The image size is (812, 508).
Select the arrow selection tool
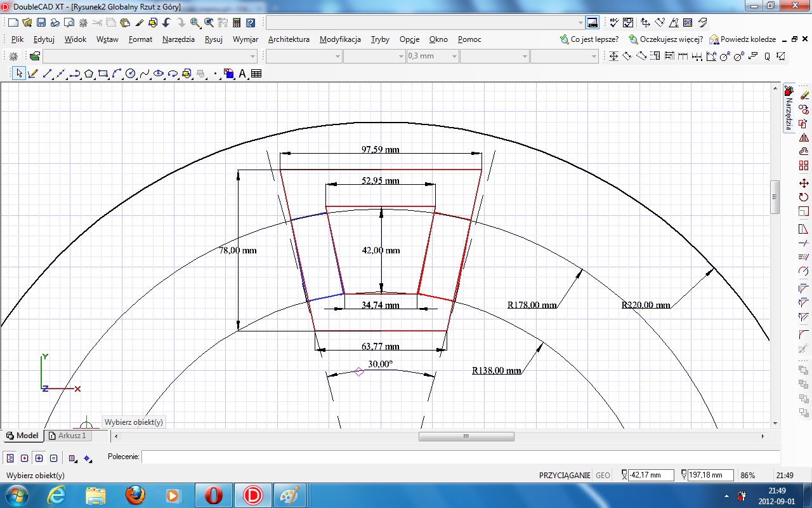19,74
